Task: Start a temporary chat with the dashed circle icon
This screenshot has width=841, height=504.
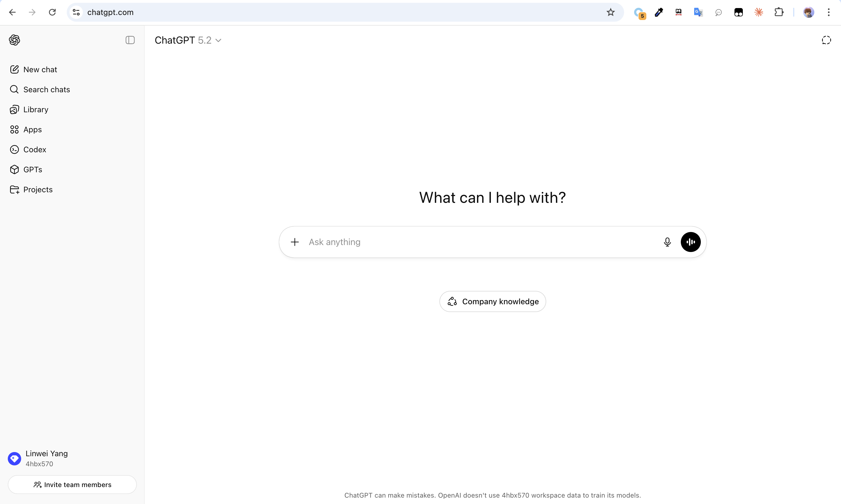Action: (x=826, y=40)
